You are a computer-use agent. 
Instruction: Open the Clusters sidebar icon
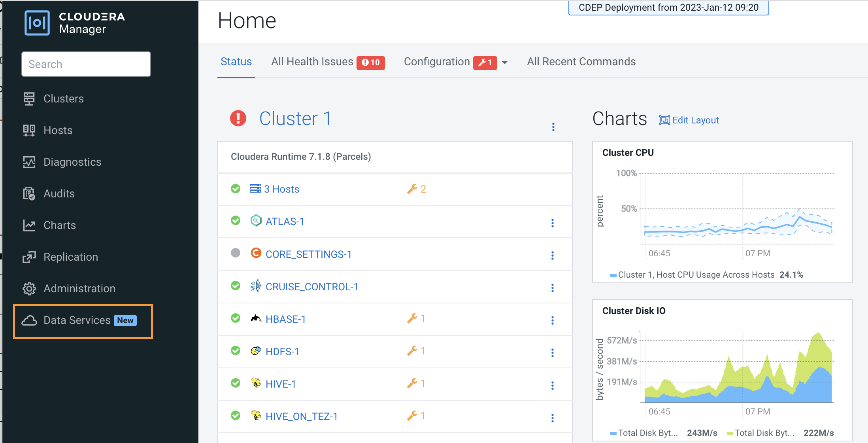[29, 99]
